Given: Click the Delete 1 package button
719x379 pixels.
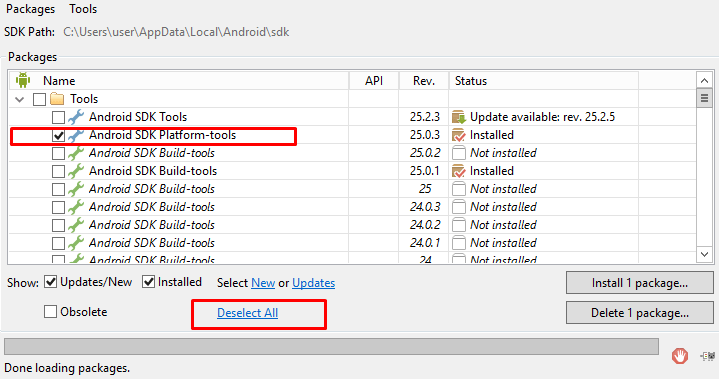Looking at the screenshot, I should coord(640,313).
